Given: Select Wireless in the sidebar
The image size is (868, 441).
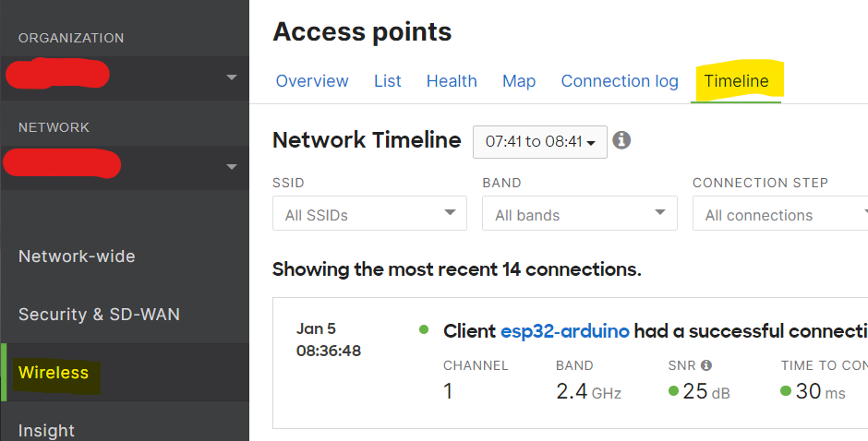Looking at the screenshot, I should (54, 373).
